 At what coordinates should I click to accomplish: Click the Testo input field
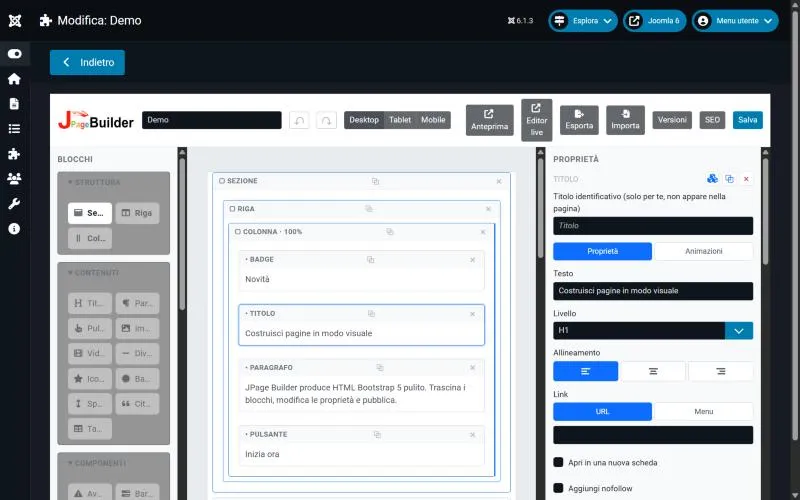tap(653, 291)
